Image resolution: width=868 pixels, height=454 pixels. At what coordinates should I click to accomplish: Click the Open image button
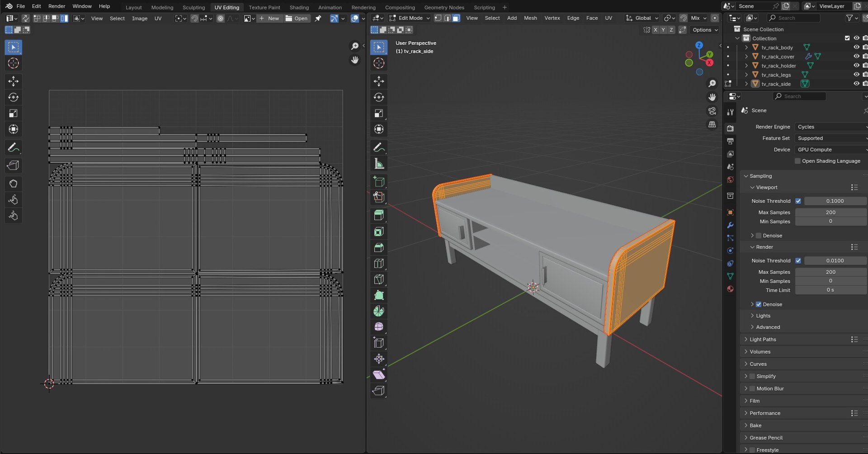(x=297, y=19)
